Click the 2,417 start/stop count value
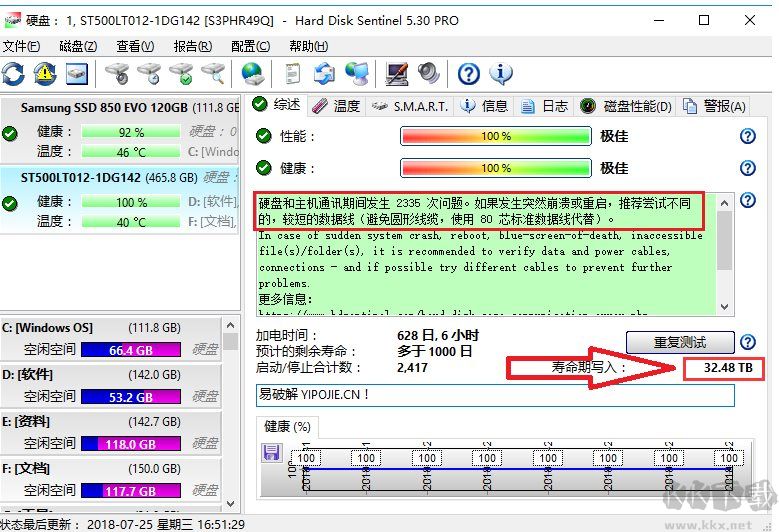Viewport: 779px width, 532px height. 412,368
